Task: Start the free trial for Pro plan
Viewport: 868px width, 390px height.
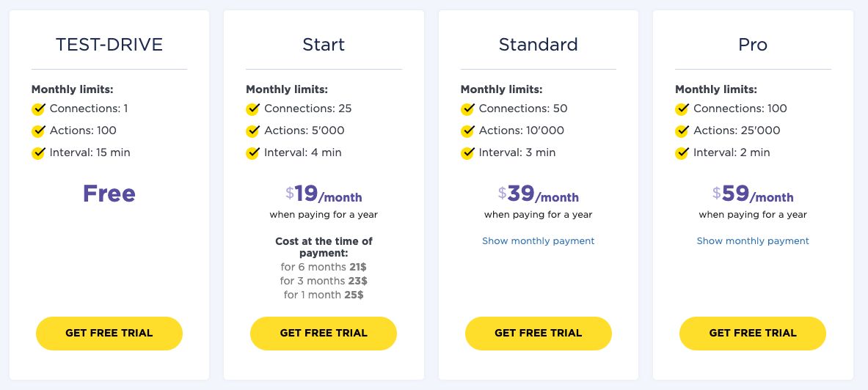Action: [x=753, y=334]
